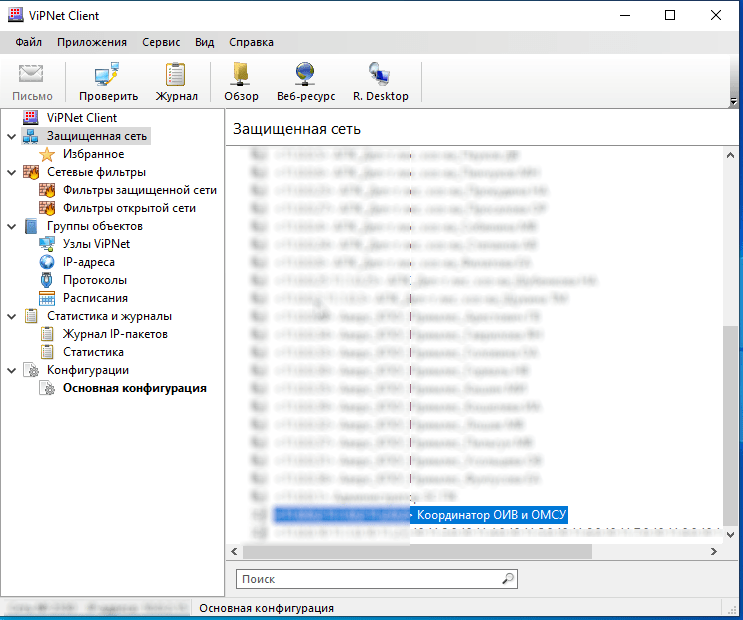Click the horizontal scrollbar thumb
This screenshot has height=620, width=743.
[417, 551]
